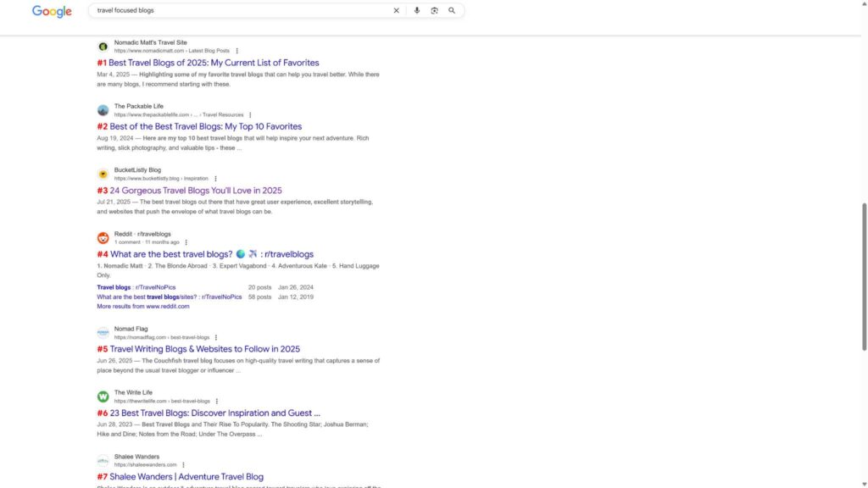Click thepackablelife.com URL breadcrumb
Viewport: 868px width, 488px height.
coord(179,115)
